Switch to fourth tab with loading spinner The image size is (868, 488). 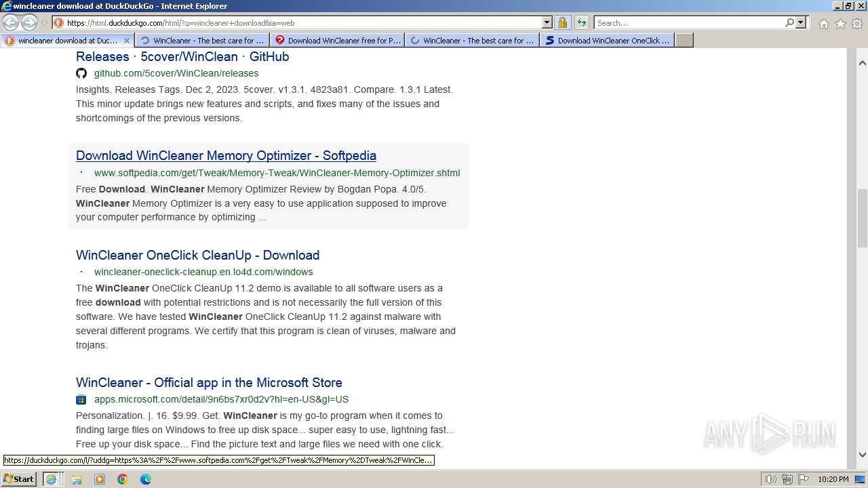click(472, 41)
